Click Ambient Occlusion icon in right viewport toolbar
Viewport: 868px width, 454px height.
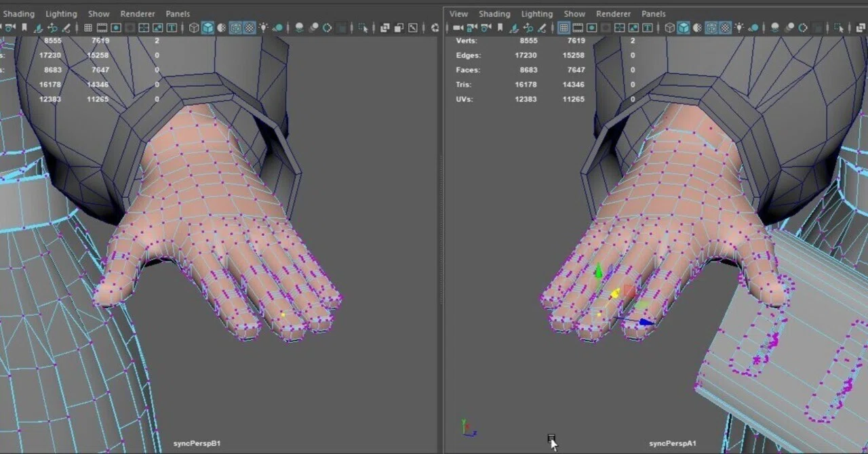[x=775, y=28]
